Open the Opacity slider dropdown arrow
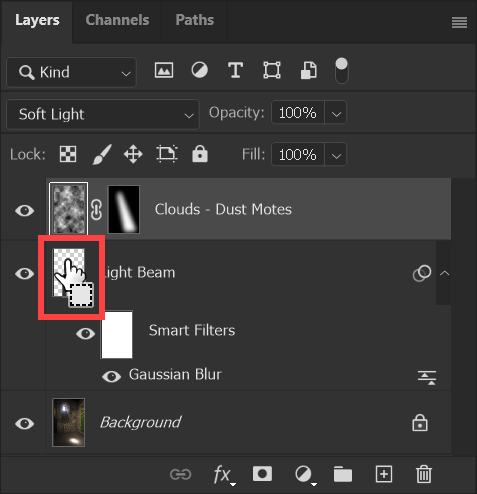The width and height of the screenshot is (477, 494). [x=336, y=113]
